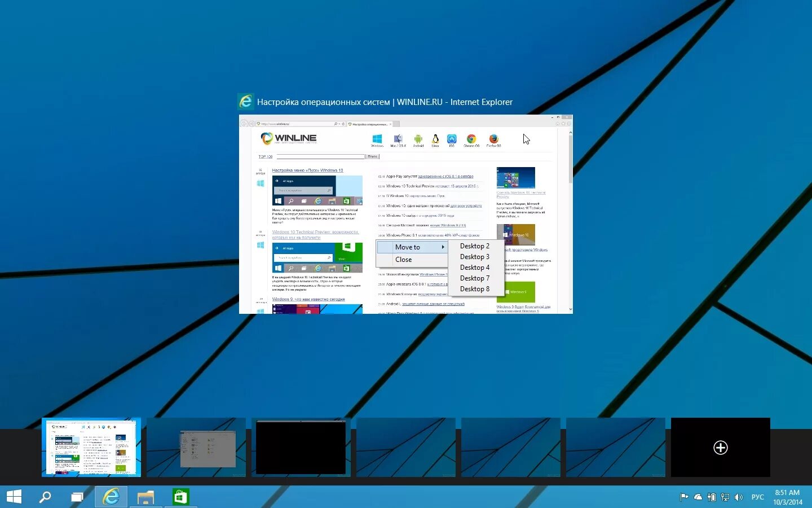Viewport: 812px width, 508px height.
Task: Open File Explorer from the taskbar
Action: (145, 497)
